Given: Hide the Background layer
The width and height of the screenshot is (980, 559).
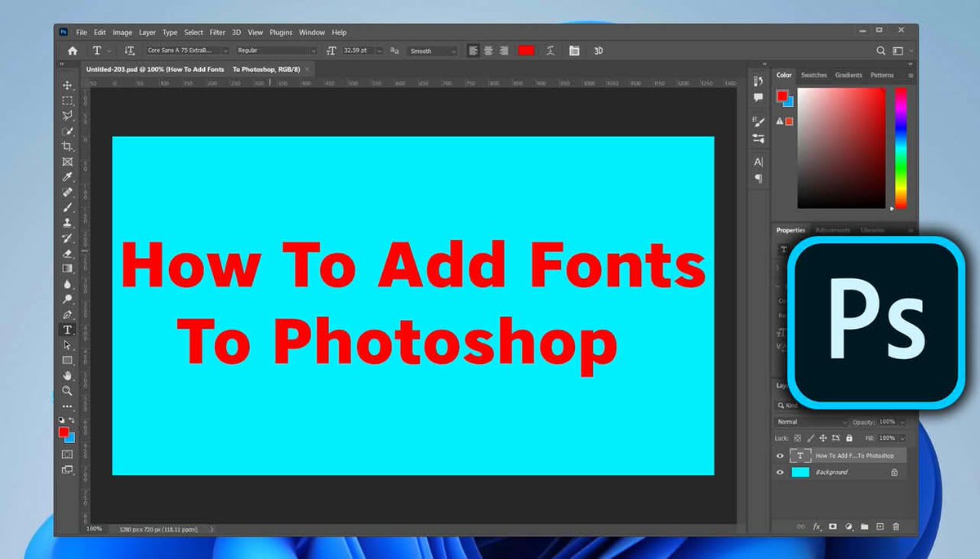Looking at the screenshot, I should click(x=779, y=472).
